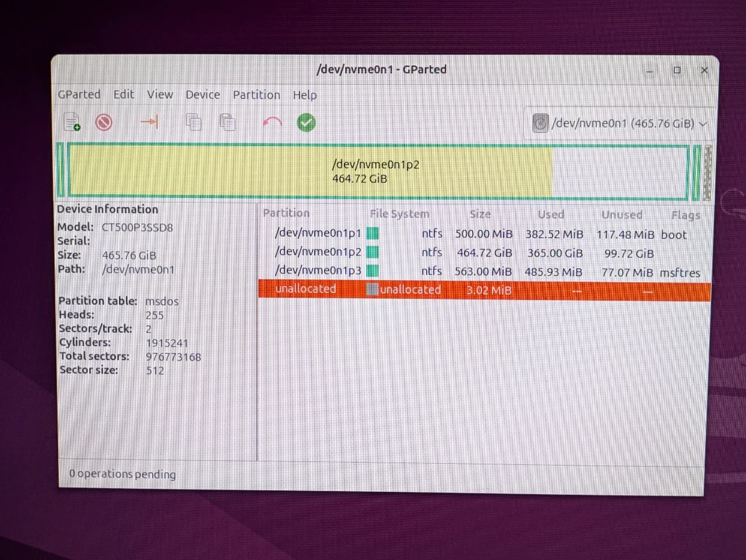The image size is (746, 560).
Task: Click the 3.02 MiB unallocated size cell
Action: pyautogui.click(x=488, y=290)
